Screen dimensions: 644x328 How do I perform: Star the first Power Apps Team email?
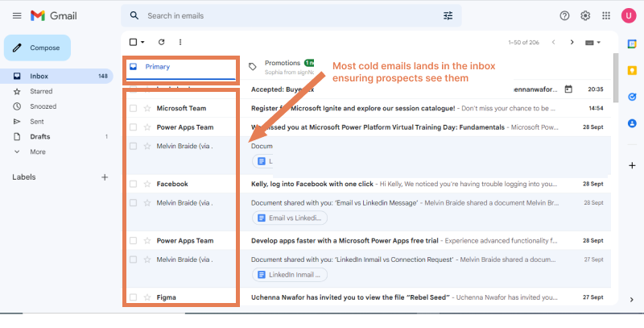(x=147, y=127)
